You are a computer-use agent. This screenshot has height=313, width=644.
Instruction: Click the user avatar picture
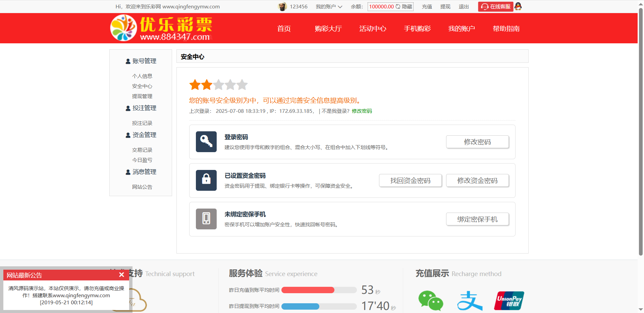(x=282, y=6)
